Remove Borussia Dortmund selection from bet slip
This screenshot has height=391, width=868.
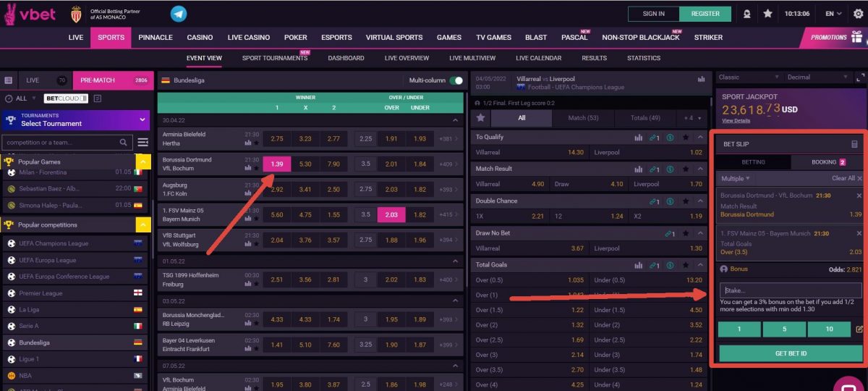click(x=859, y=195)
